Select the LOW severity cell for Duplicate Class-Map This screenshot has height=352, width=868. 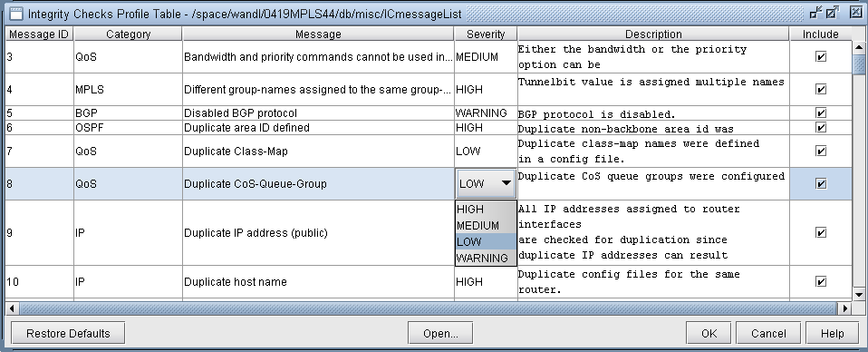tap(486, 151)
